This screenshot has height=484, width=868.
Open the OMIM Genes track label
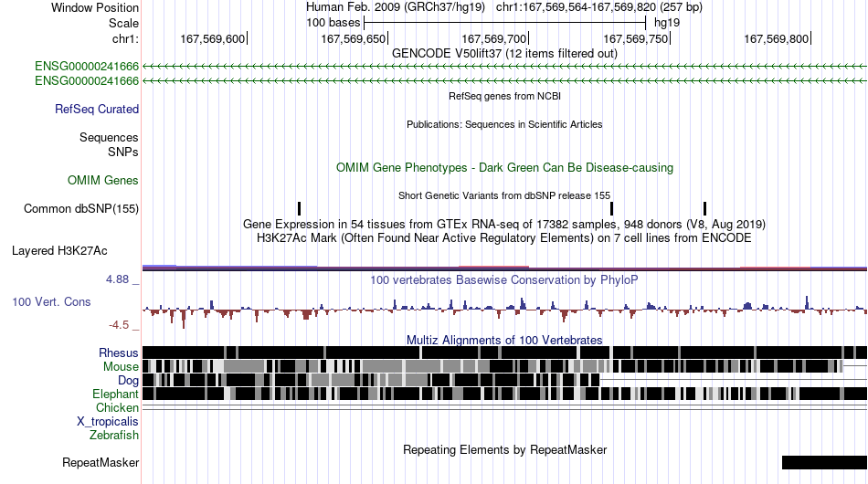tap(102, 180)
